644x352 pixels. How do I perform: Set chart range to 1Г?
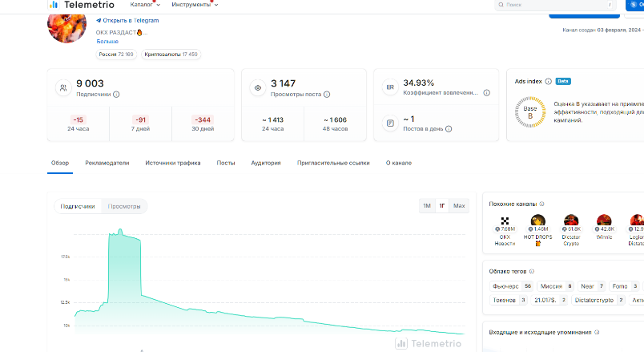coord(442,205)
